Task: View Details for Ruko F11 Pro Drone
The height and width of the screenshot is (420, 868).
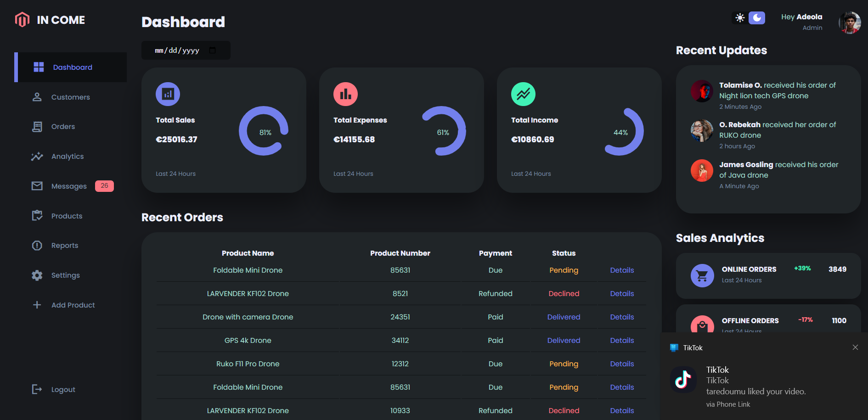Action: (x=622, y=364)
